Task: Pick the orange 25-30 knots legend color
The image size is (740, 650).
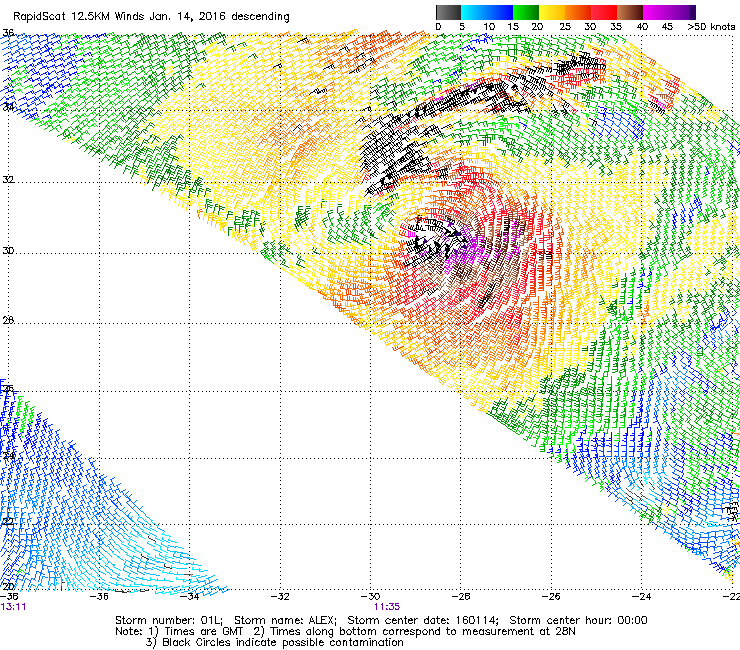Action: tap(578, 12)
